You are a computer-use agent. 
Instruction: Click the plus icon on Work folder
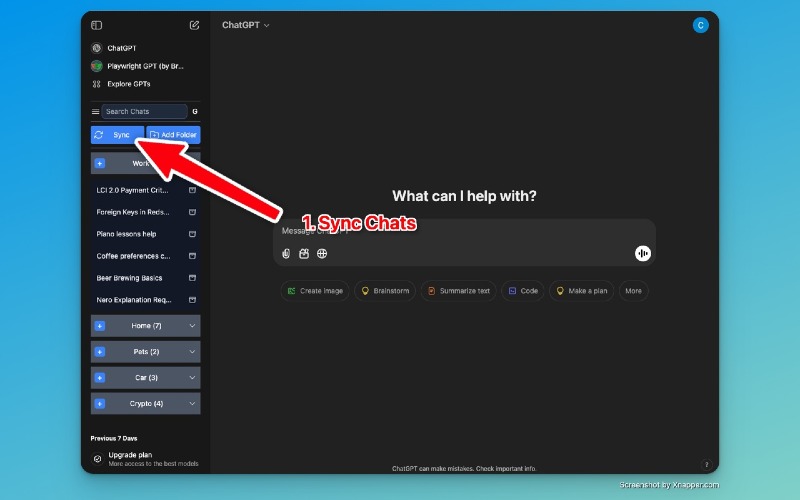[100, 163]
